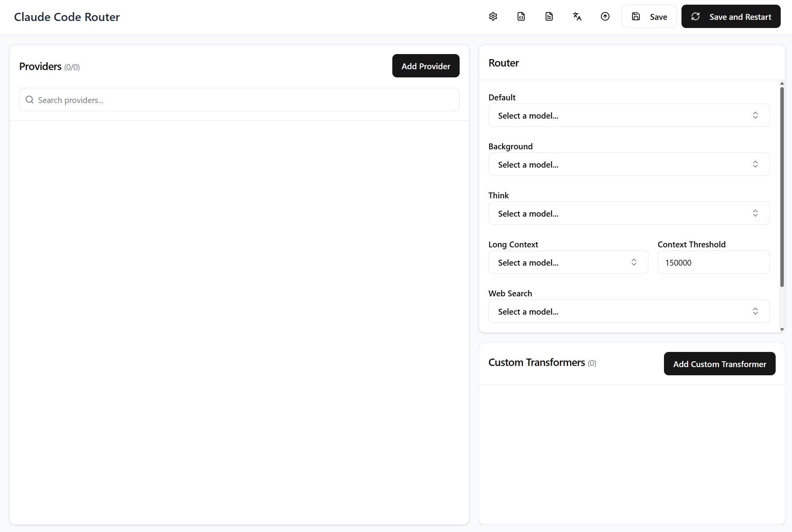Click the Save button with floppy icon

coord(649,16)
